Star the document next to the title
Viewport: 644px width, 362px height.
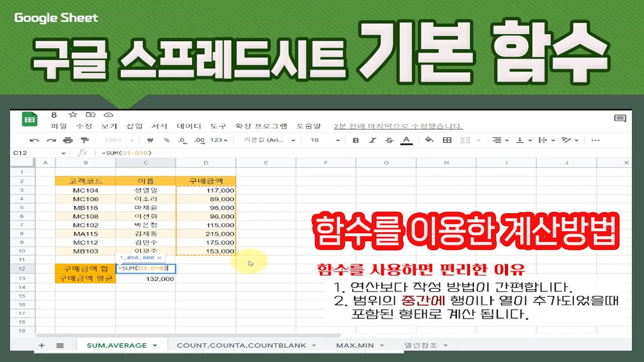click(73, 115)
